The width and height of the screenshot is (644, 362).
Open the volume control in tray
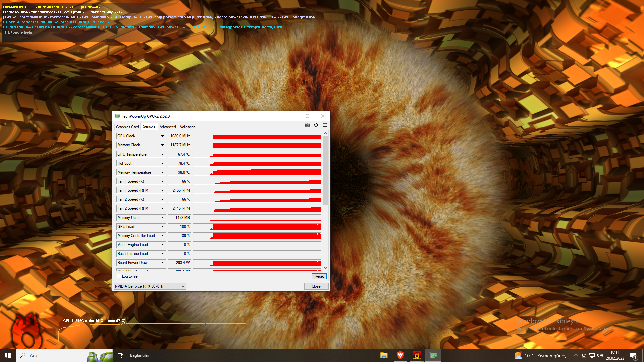pos(600,355)
